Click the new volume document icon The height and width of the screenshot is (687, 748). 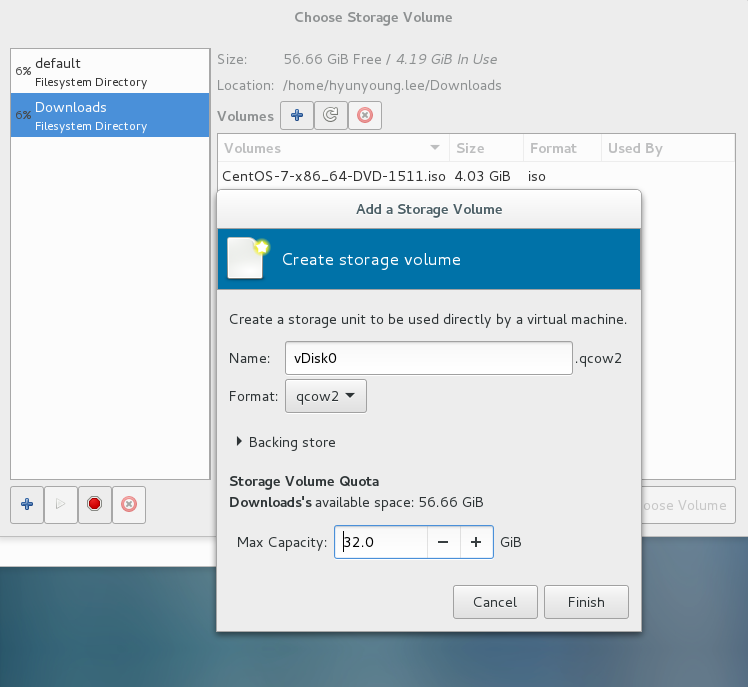click(x=248, y=258)
